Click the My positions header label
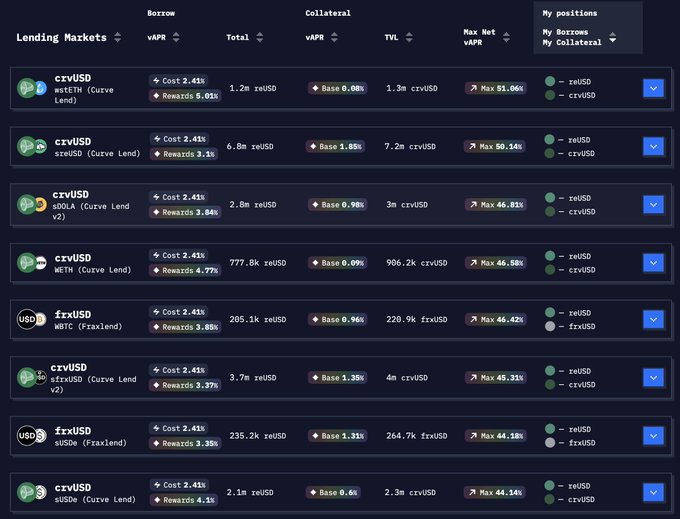680x519 pixels. point(569,13)
